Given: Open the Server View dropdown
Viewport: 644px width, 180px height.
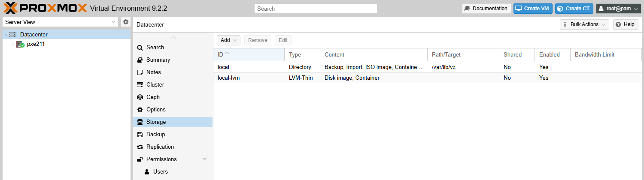Looking at the screenshot, I should pyautogui.click(x=60, y=22).
